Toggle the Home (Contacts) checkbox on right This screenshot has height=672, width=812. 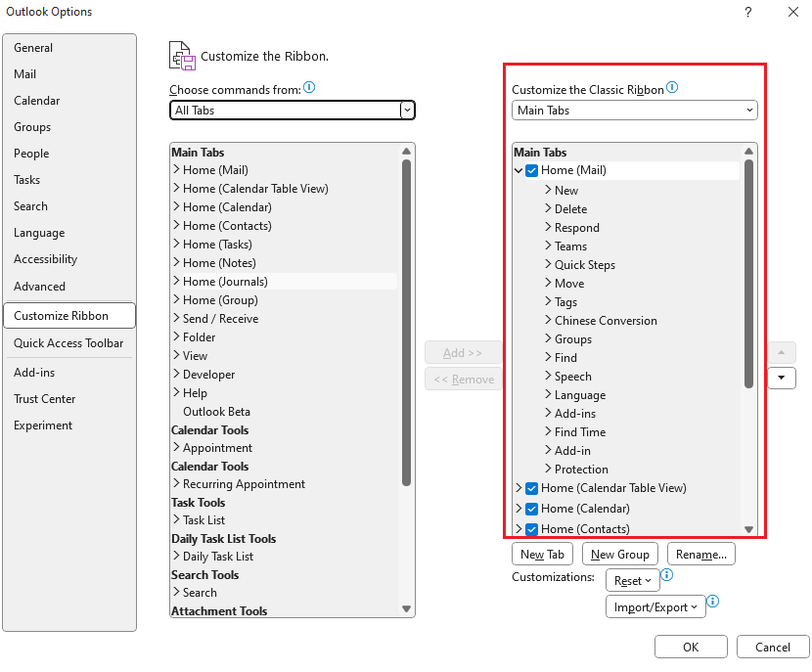(531, 529)
